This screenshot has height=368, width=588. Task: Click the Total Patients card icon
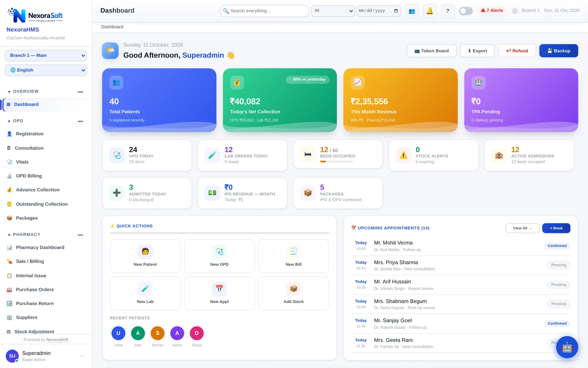tap(116, 82)
